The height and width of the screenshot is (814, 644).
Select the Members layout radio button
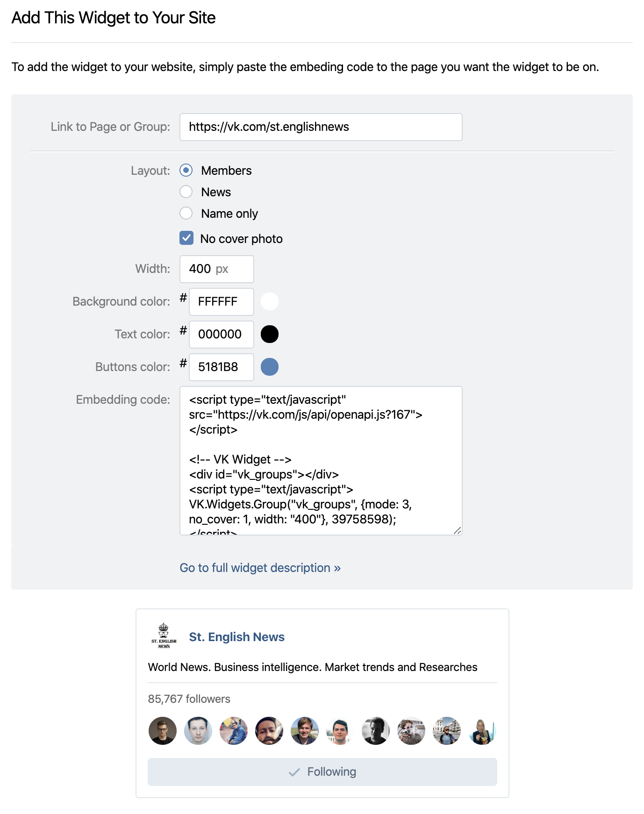click(x=186, y=171)
